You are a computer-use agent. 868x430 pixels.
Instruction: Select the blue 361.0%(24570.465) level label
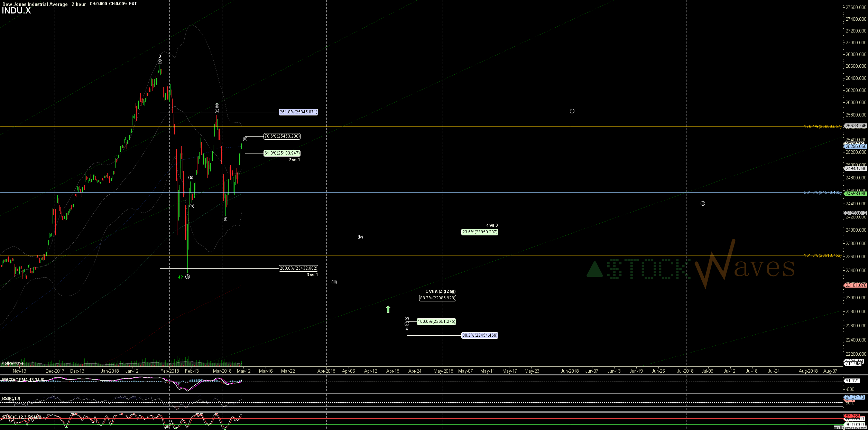point(822,193)
